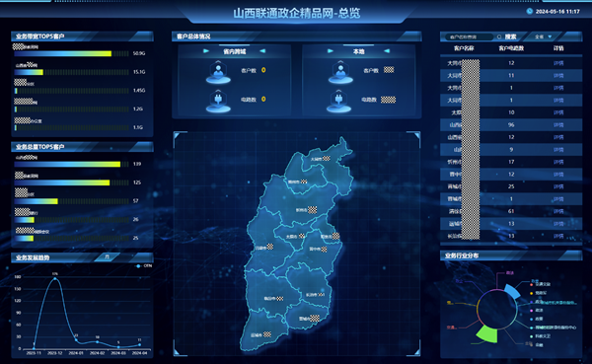Image resolution: width=592 pixels, height=364 pixels.
Task: Click the customer name search input field
Action: click(x=470, y=37)
